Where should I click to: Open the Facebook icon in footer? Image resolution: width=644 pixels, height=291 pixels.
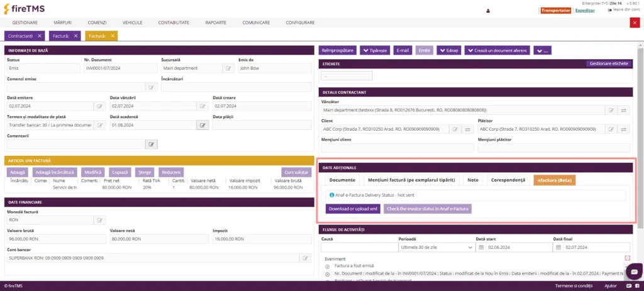636,286
